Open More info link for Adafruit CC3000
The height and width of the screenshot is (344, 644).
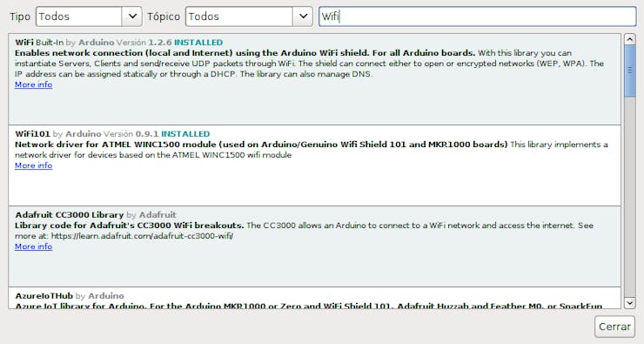point(34,246)
